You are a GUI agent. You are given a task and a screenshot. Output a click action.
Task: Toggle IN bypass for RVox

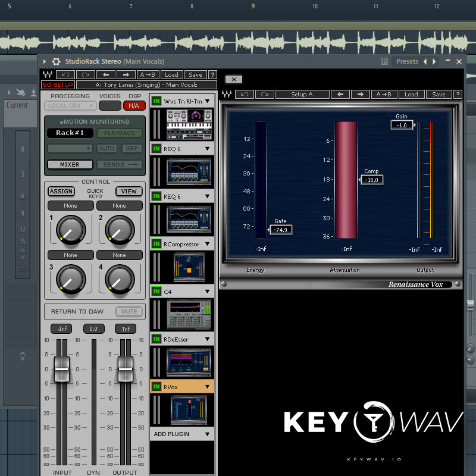click(156, 387)
